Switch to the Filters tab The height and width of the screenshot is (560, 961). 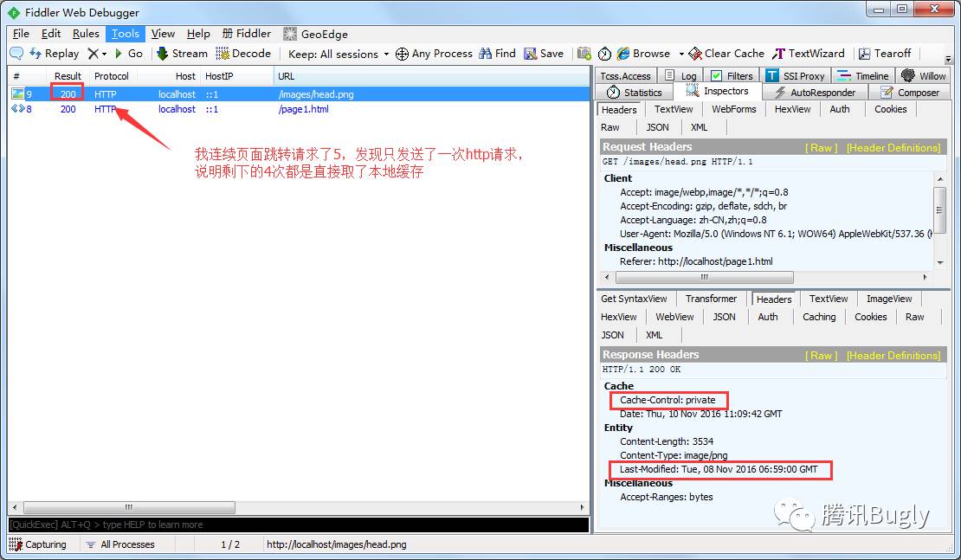coord(732,76)
